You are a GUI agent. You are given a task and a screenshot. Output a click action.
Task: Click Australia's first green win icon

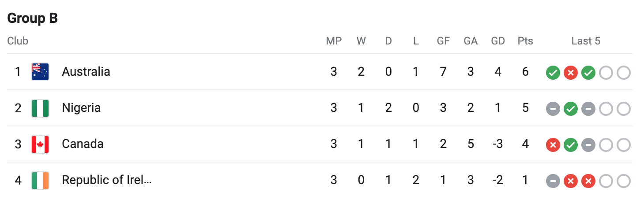(553, 73)
